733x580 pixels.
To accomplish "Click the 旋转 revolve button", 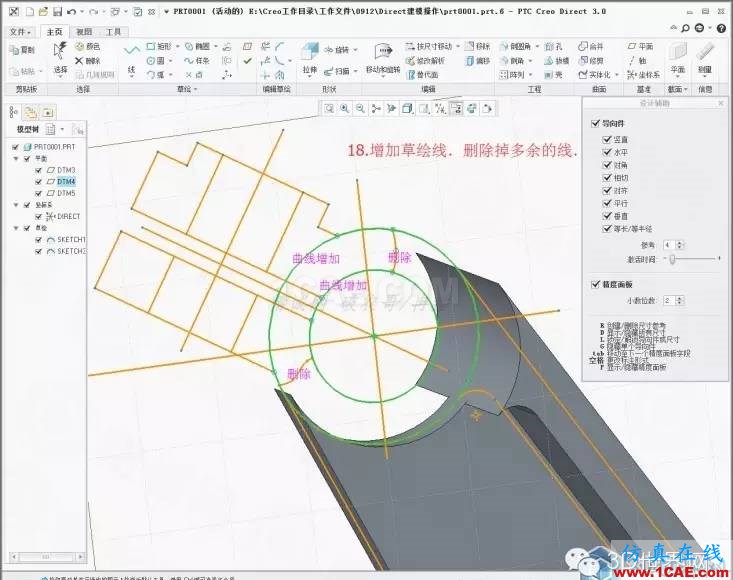I will point(338,50).
